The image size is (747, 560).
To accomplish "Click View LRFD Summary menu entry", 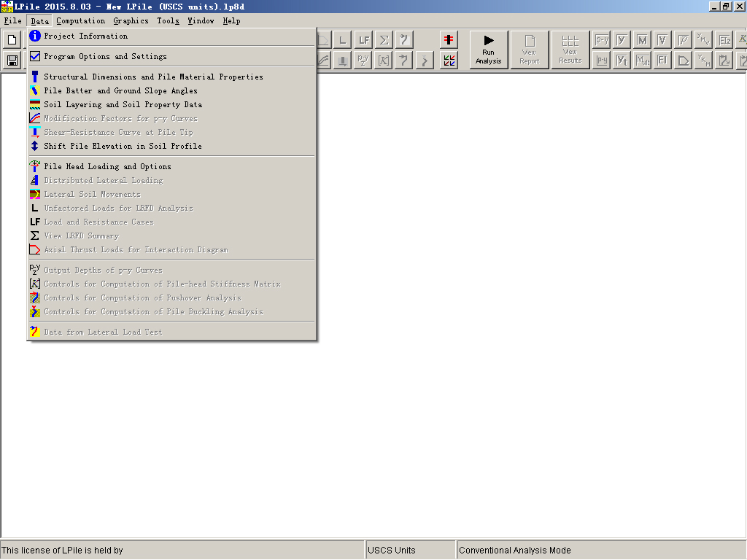I will click(171, 236).
